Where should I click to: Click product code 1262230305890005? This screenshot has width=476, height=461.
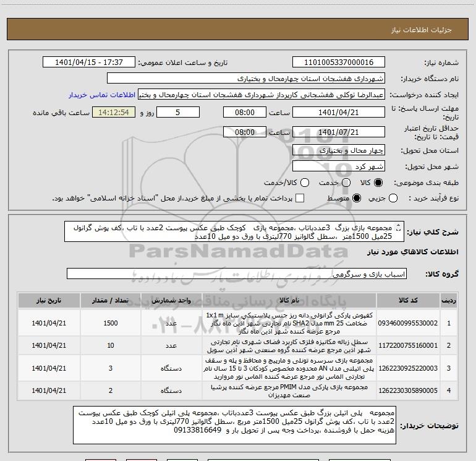tap(408, 390)
